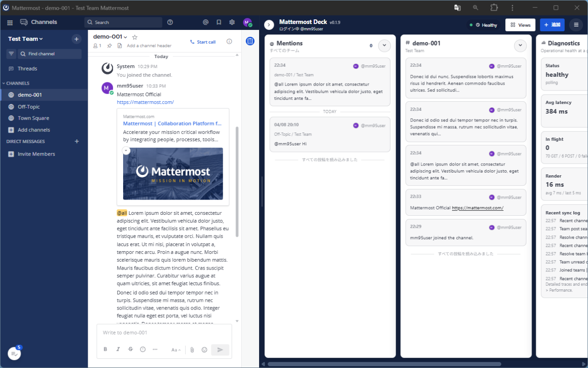Set message priority exclamation icon
This screenshot has height=368, width=588.
click(143, 350)
